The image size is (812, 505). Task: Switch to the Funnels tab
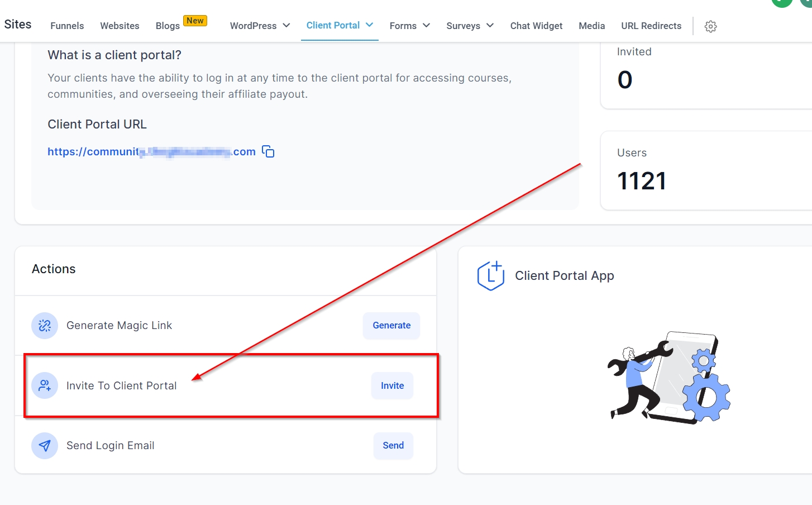pos(67,26)
